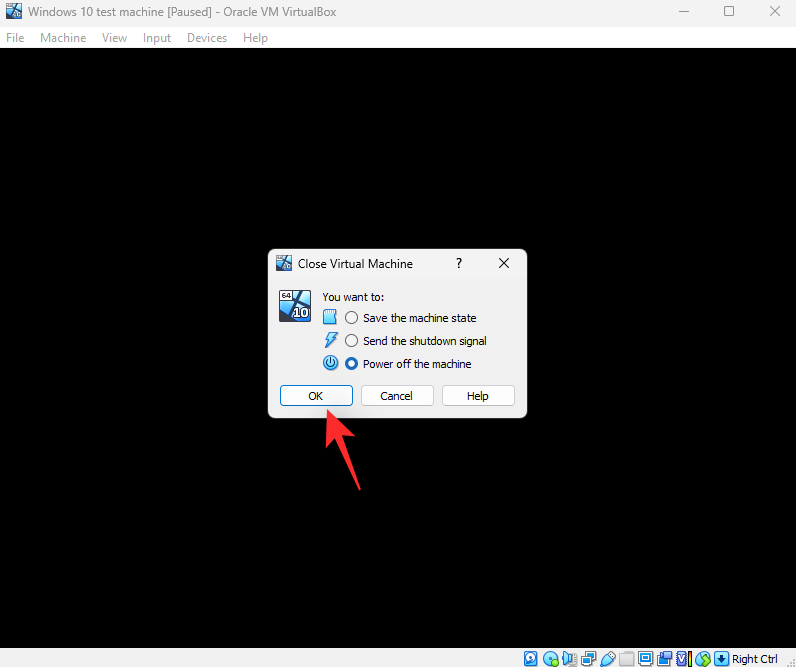Open the Help menu in menu bar
This screenshot has width=796, height=667.
[x=255, y=38]
